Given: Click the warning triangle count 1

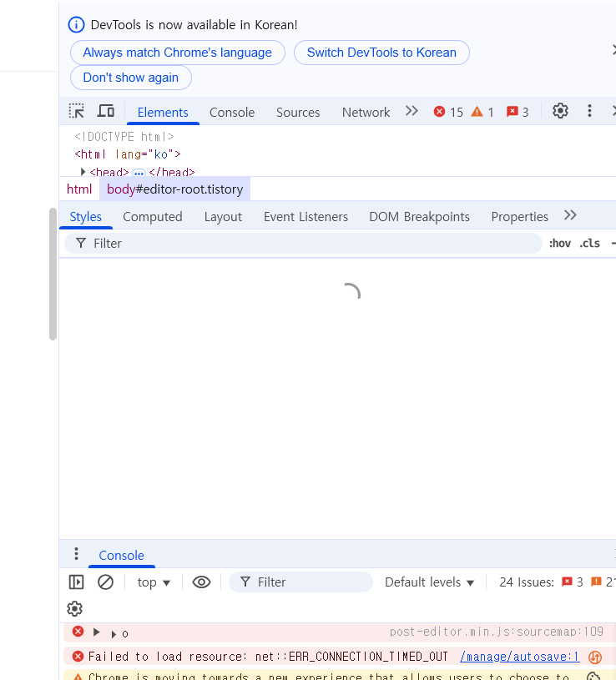Looking at the screenshot, I should point(482,112).
